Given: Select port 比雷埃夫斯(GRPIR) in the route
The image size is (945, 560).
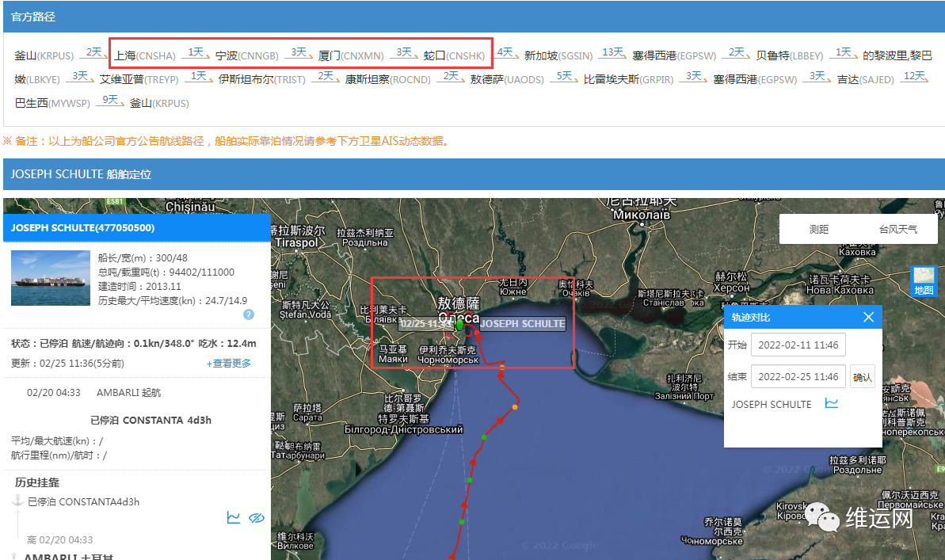Looking at the screenshot, I should tap(628, 79).
